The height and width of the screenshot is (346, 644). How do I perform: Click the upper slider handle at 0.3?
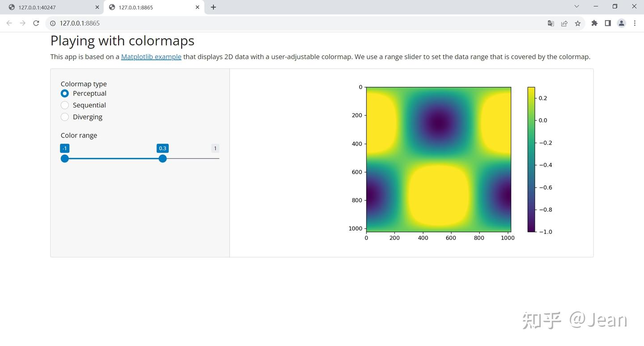tap(163, 158)
